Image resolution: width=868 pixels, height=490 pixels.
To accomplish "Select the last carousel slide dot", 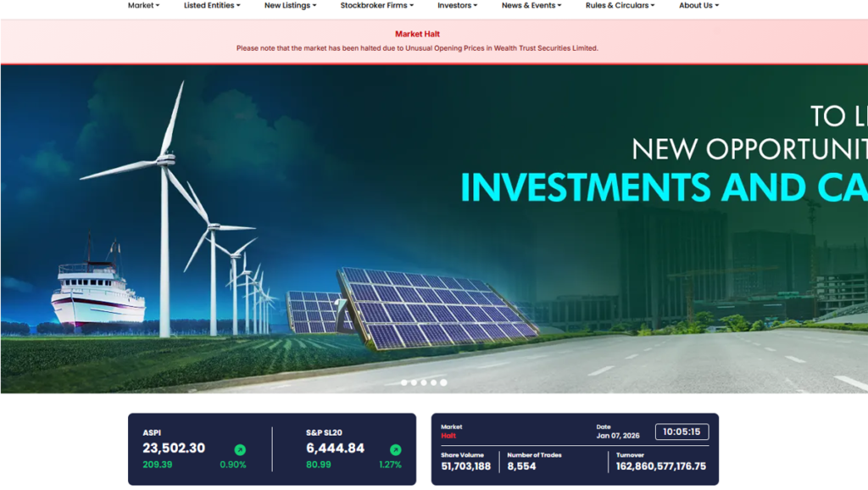I will [443, 382].
